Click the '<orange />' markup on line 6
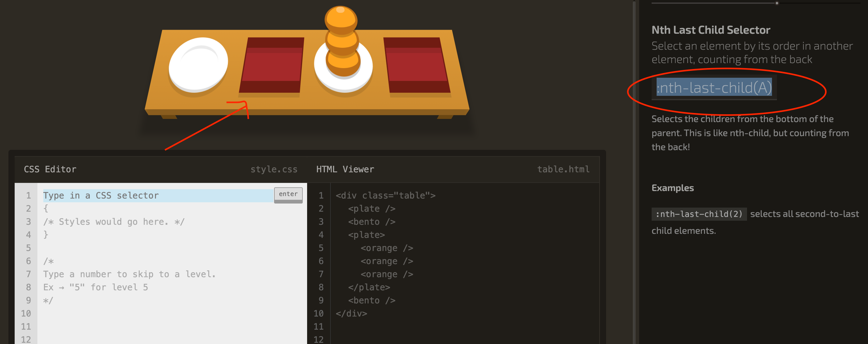 387,261
